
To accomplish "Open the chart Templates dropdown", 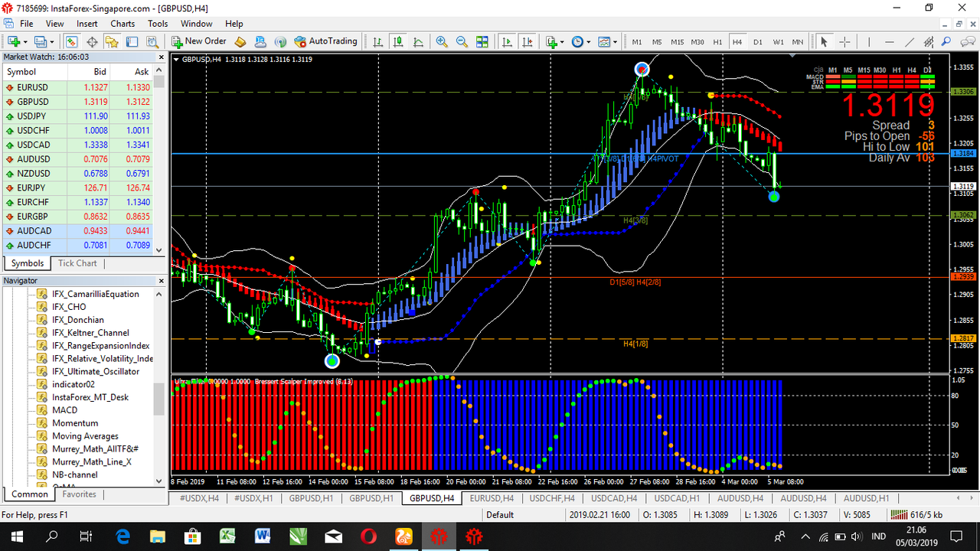I will (616, 41).
